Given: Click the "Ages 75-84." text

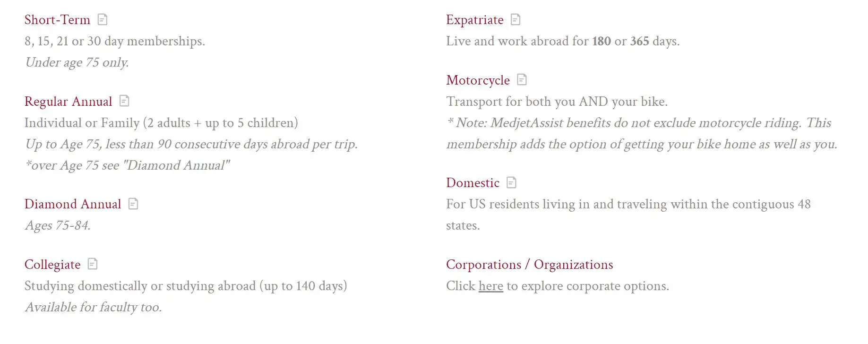Looking at the screenshot, I should (58, 225).
